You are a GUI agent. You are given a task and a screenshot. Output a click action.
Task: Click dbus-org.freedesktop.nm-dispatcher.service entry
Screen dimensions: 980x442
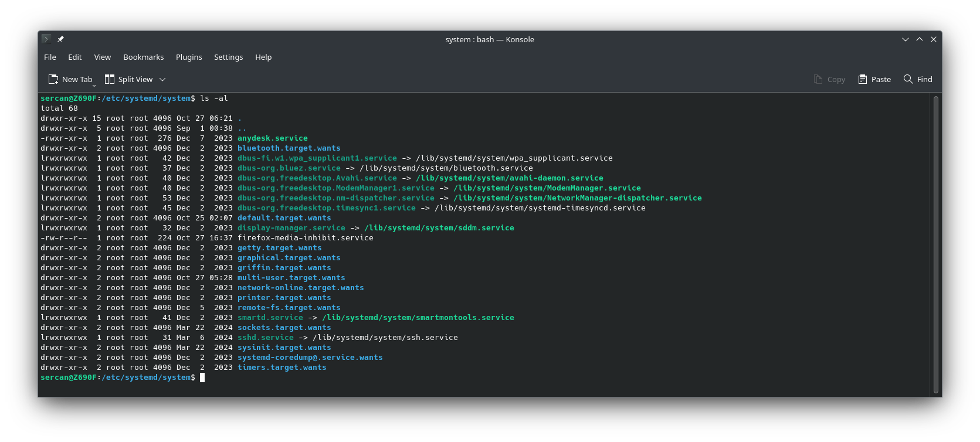point(336,198)
